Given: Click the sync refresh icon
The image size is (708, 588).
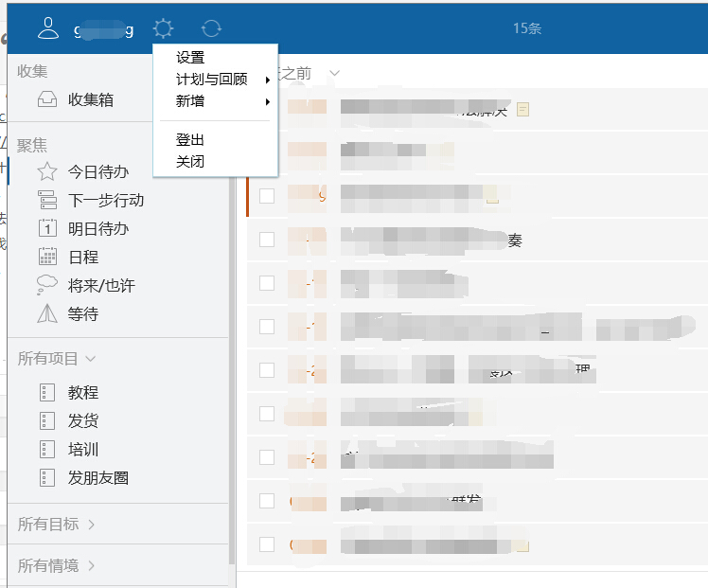Looking at the screenshot, I should pos(212,28).
